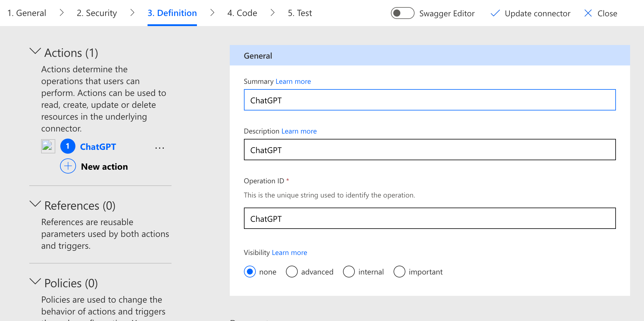The height and width of the screenshot is (321, 644).
Task: Click the ChatGPT action thumbnail image
Action: click(x=48, y=146)
